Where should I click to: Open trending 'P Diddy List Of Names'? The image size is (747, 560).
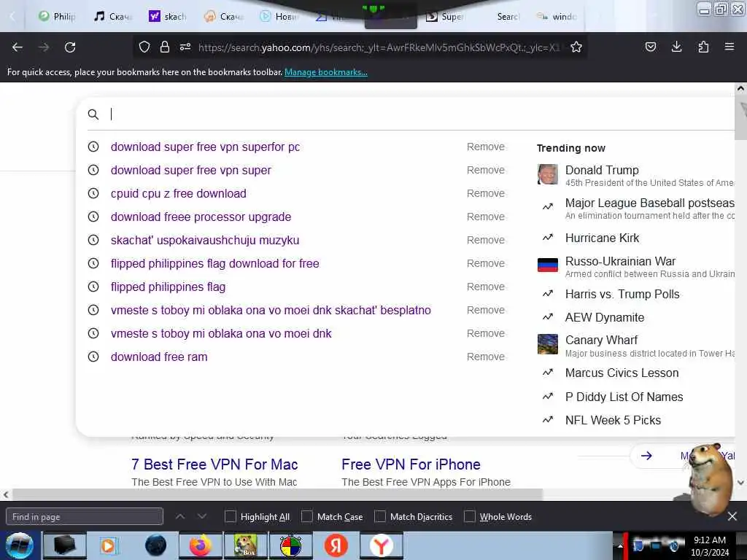(624, 397)
